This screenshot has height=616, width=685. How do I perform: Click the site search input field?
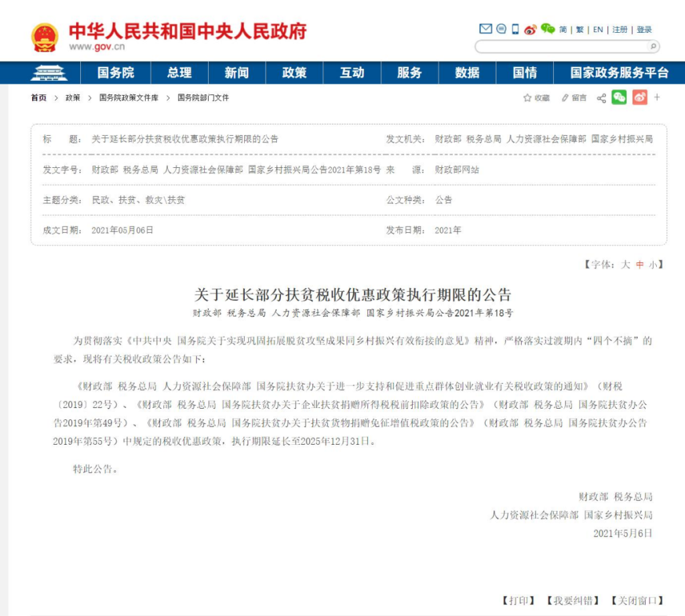[x=561, y=46]
